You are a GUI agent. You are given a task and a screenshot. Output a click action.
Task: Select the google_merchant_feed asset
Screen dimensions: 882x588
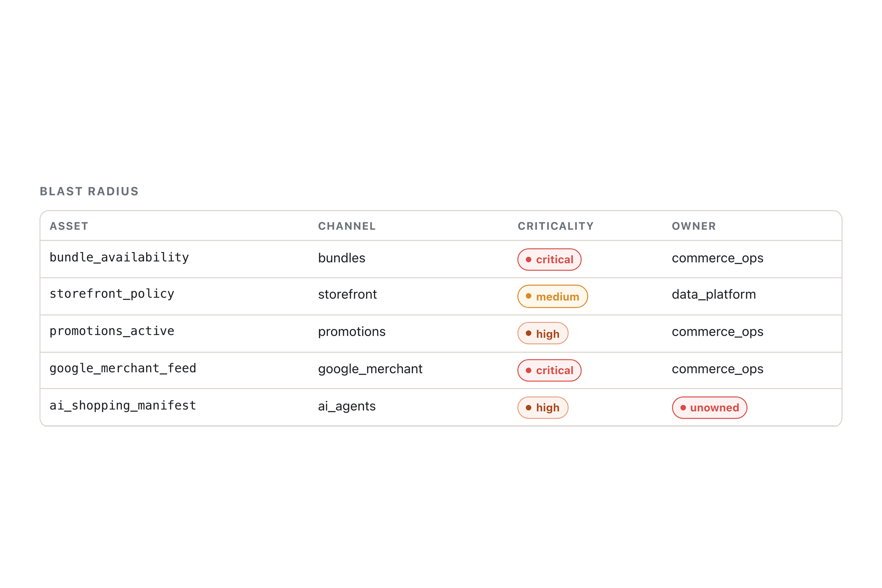123,368
